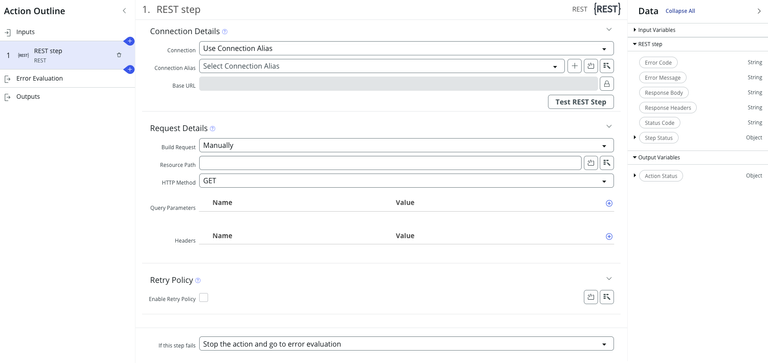Collapse Output Variables group
768x363 pixels.
coord(635,157)
